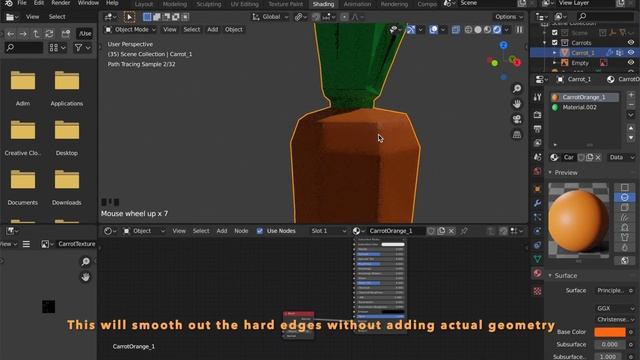Set preview to shader ball shape

coord(624,227)
